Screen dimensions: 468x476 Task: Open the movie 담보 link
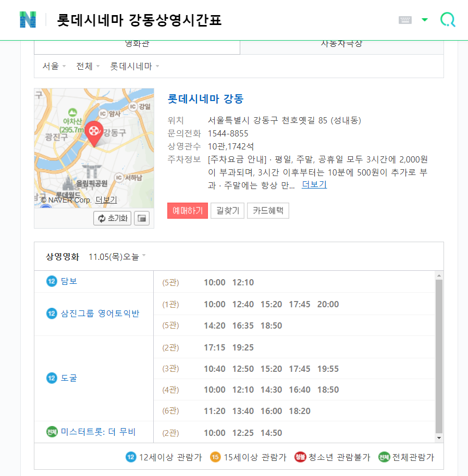tap(69, 281)
